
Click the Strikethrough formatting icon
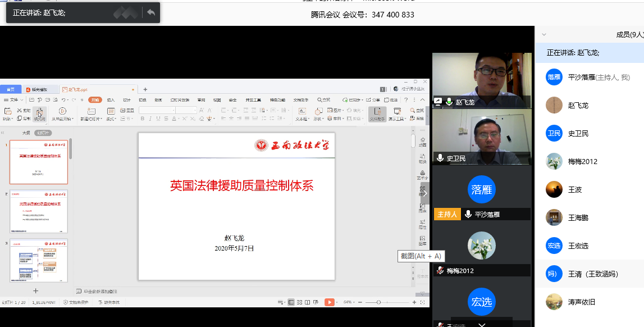pyautogui.click(x=166, y=119)
